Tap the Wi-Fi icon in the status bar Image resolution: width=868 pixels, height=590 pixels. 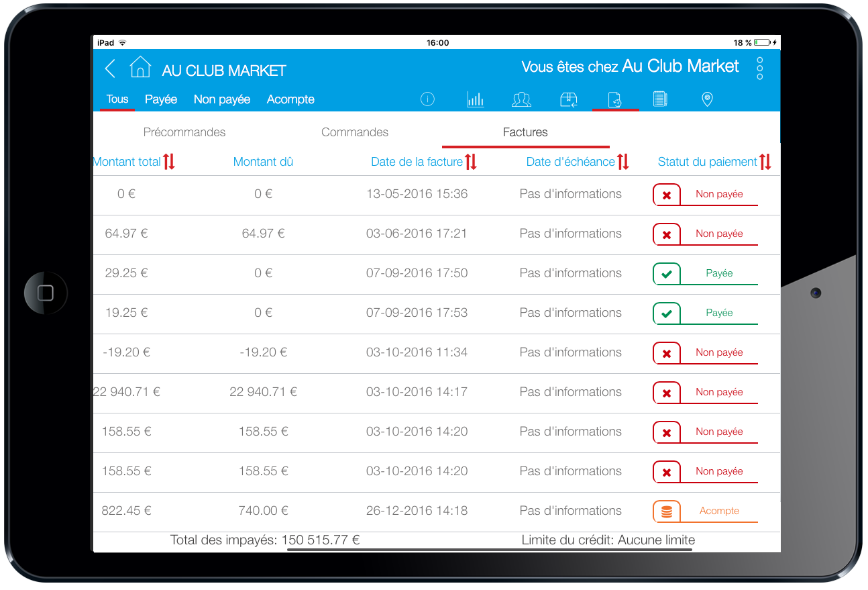[123, 42]
